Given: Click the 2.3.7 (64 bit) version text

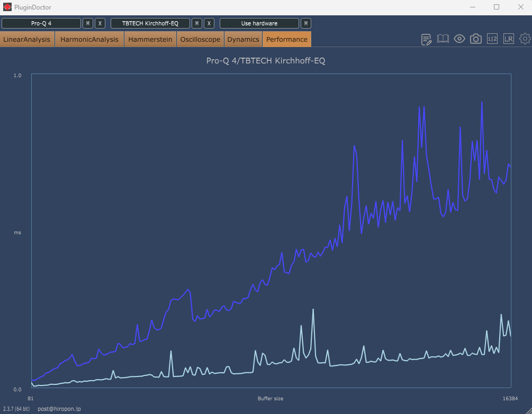Looking at the screenshot, I should coord(16,409).
